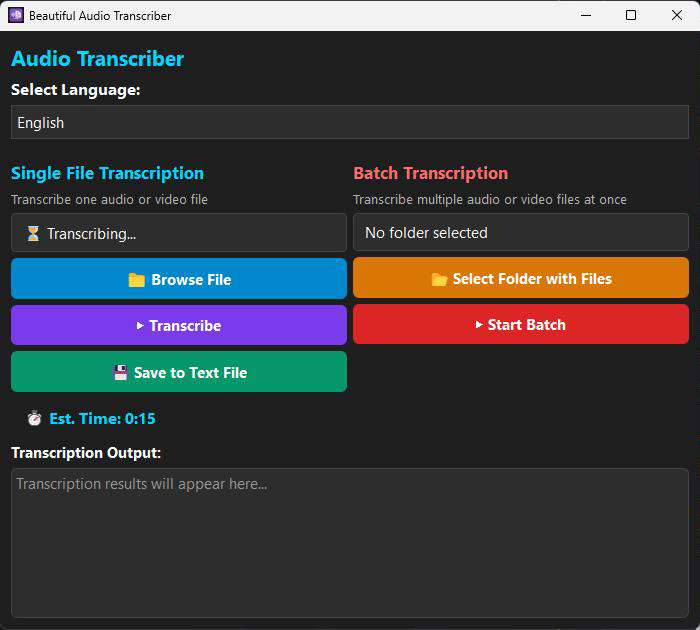Click Select Folder with Files button
This screenshot has width=700, height=630.
point(521,278)
